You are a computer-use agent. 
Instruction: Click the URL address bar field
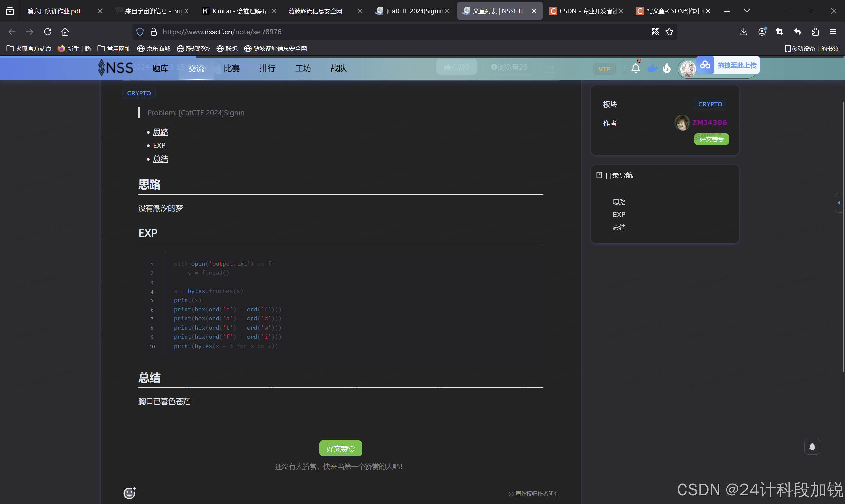(x=374, y=32)
